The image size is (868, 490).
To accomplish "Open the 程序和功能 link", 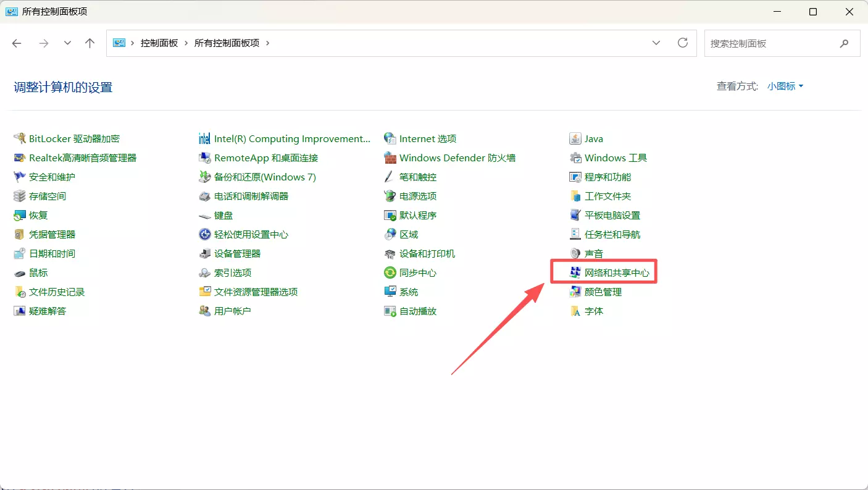I will [x=607, y=177].
